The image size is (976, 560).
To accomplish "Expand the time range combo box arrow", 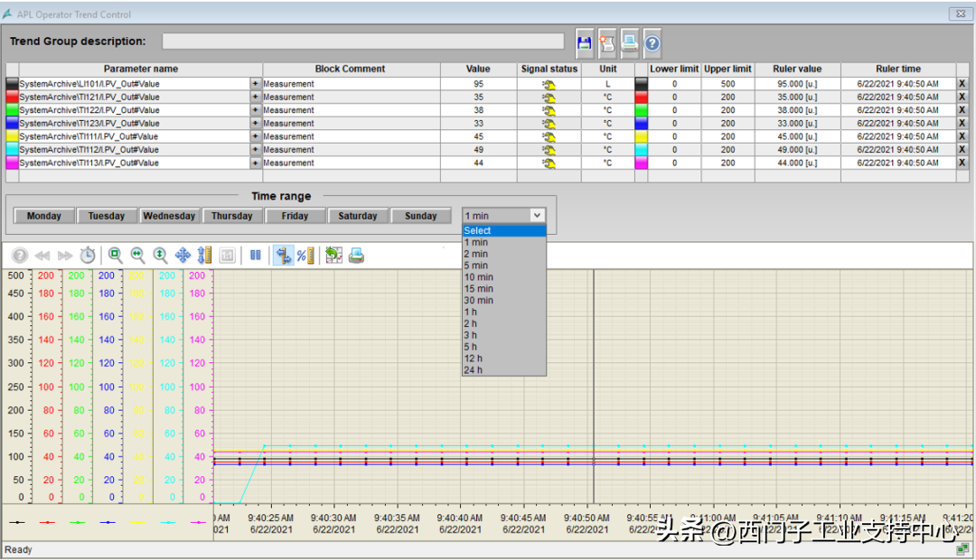I will [538, 216].
